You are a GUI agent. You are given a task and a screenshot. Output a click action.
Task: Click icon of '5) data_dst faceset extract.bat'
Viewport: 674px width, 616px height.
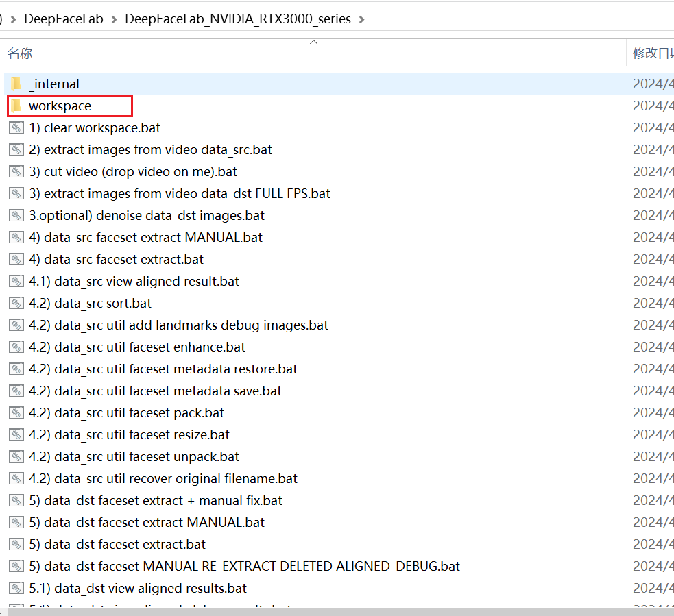[x=16, y=544]
